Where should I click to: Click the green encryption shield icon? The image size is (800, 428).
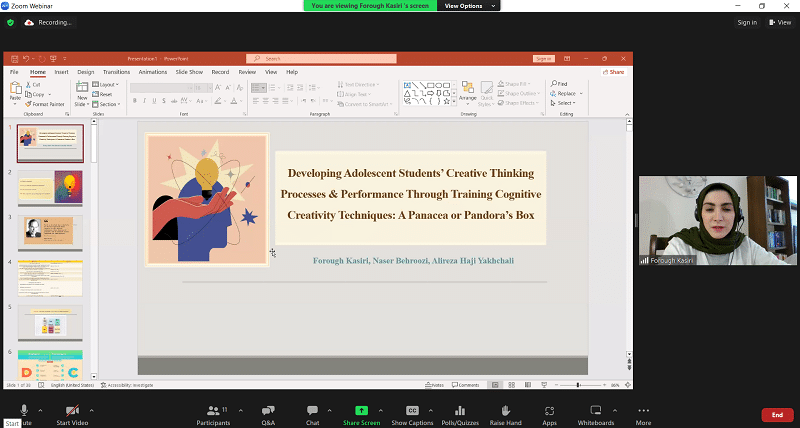pyautogui.click(x=10, y=22)
